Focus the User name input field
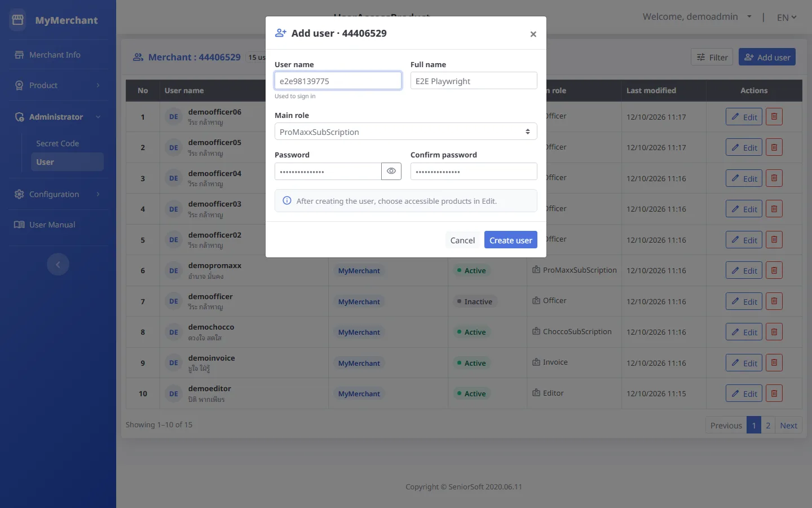812x508 pixels. click(338, 81)
